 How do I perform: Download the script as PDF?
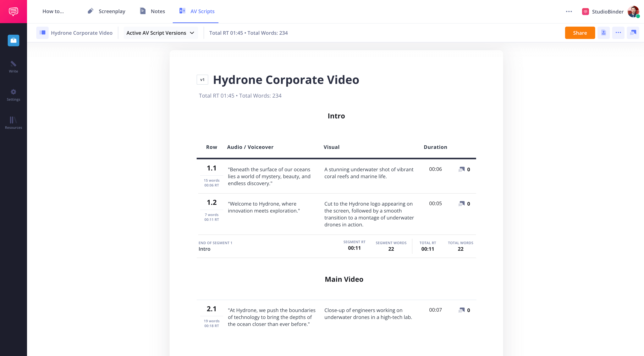pos(603,33)
